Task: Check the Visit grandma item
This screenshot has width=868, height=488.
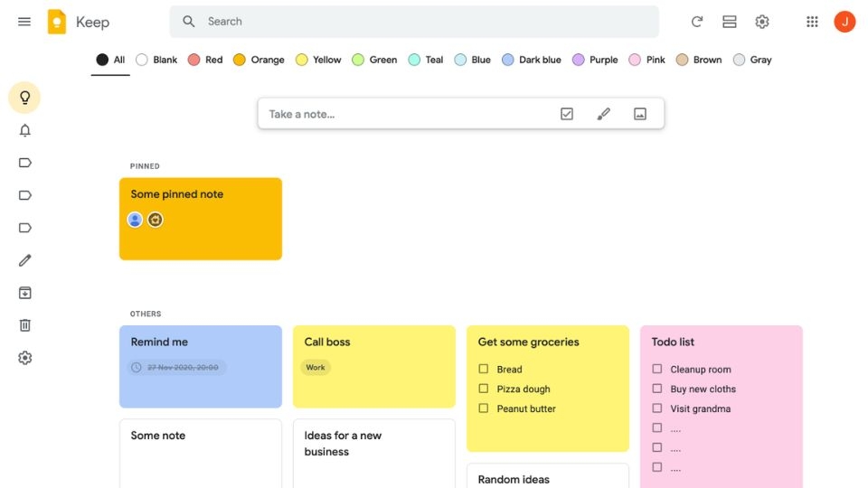Action: (x=657, y=408)
